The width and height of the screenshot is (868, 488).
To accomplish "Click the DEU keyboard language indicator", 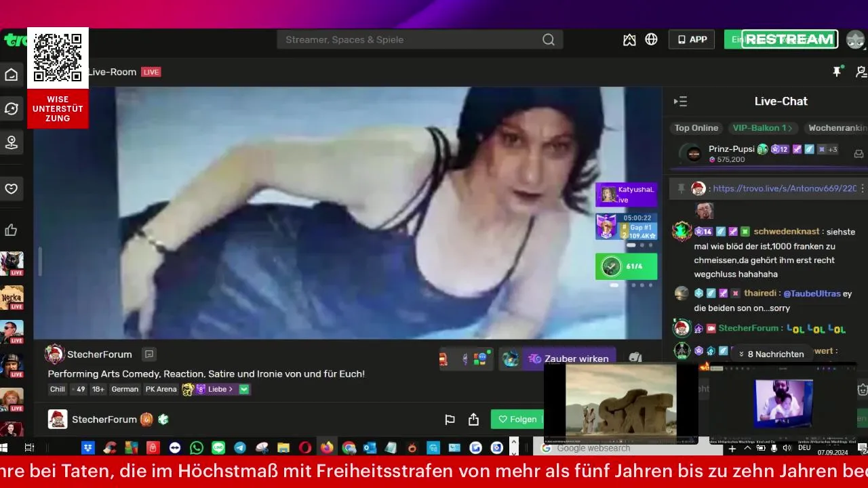I will click(804, 448).
